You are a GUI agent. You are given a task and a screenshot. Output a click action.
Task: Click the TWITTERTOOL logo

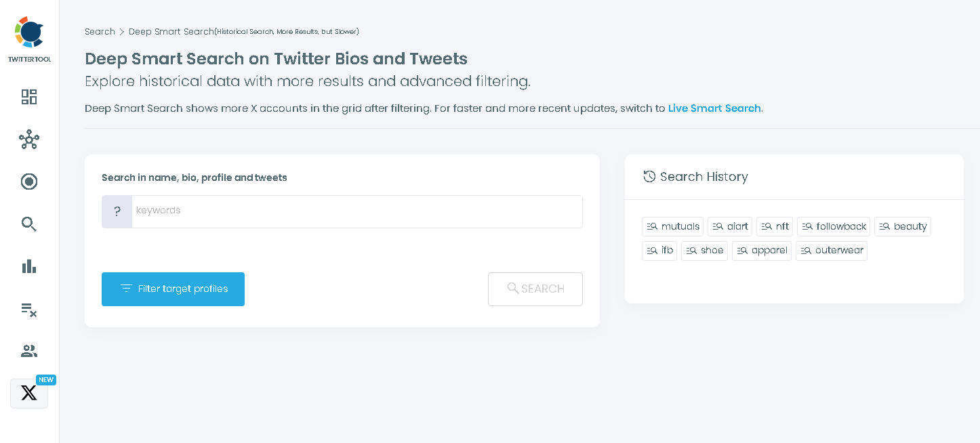[28, 37]
